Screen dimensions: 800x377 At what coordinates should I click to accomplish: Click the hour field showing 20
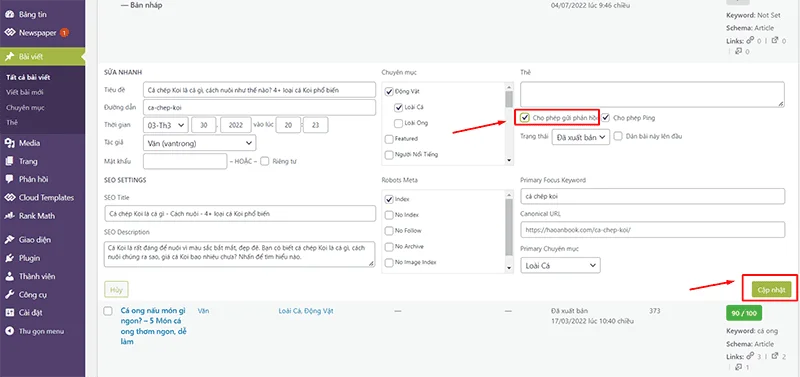pos(288,125)
